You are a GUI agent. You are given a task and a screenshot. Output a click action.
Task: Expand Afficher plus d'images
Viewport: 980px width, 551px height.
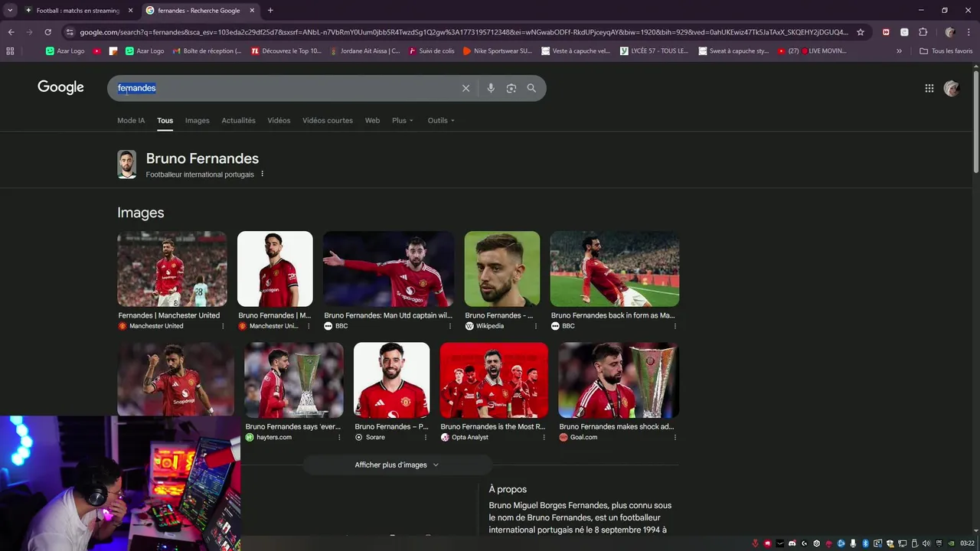click(397, 465)
